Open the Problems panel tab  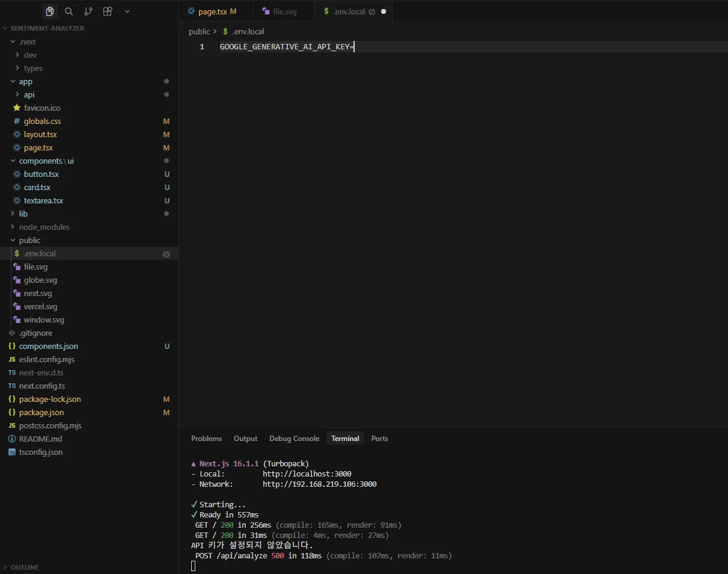click(206, 439)
